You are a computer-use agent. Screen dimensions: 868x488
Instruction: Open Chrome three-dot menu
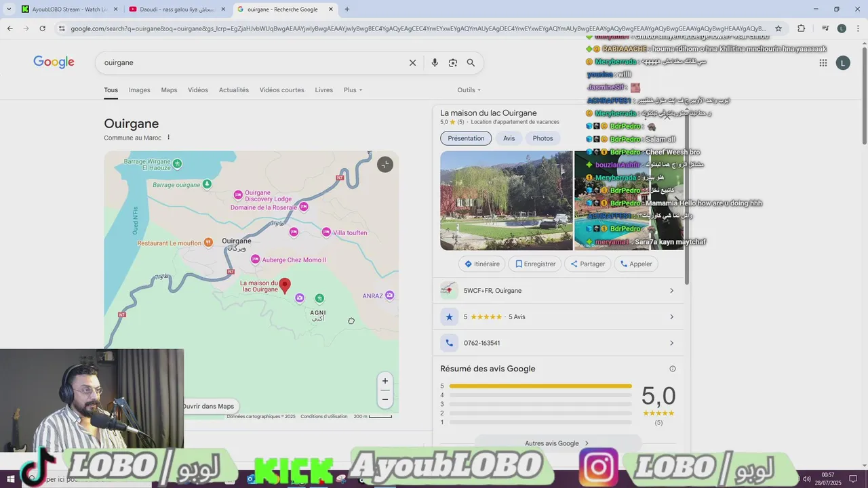tap(859, 28)
